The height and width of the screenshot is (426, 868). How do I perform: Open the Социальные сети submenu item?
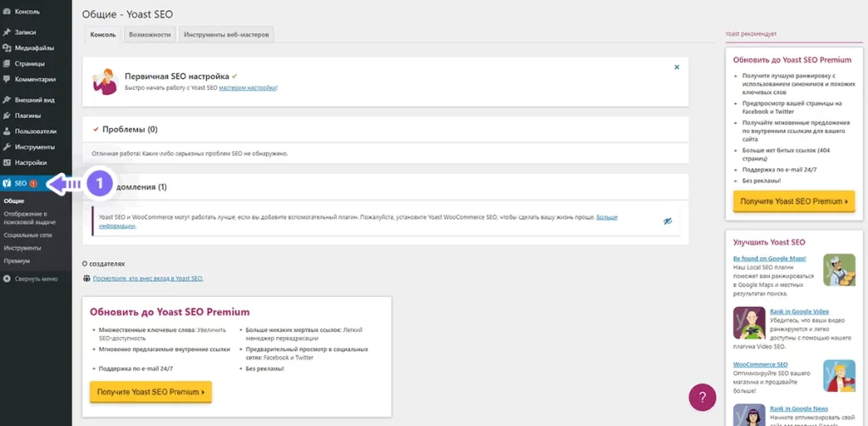tap(27, 235)
